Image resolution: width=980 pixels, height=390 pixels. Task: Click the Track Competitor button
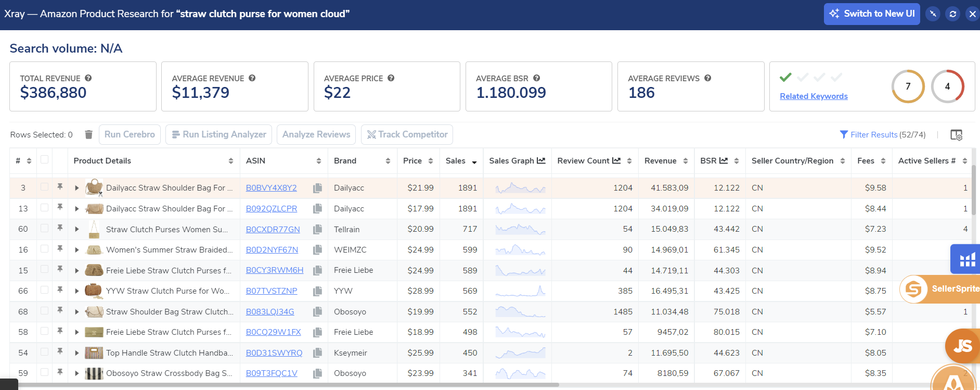(407, 134)
